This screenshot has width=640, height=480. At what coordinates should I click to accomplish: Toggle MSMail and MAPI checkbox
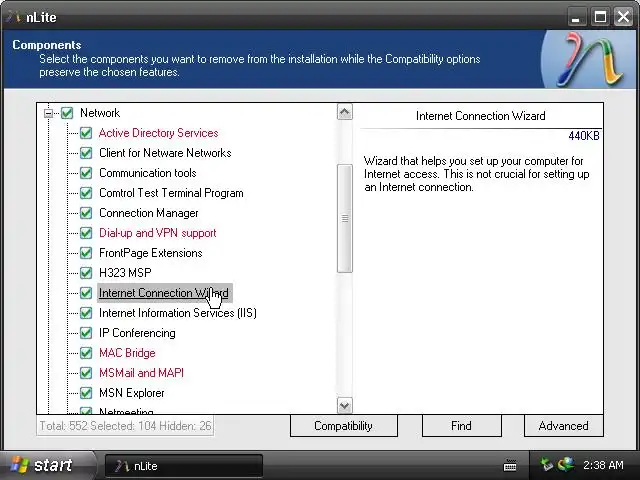[x=86, y=373]
